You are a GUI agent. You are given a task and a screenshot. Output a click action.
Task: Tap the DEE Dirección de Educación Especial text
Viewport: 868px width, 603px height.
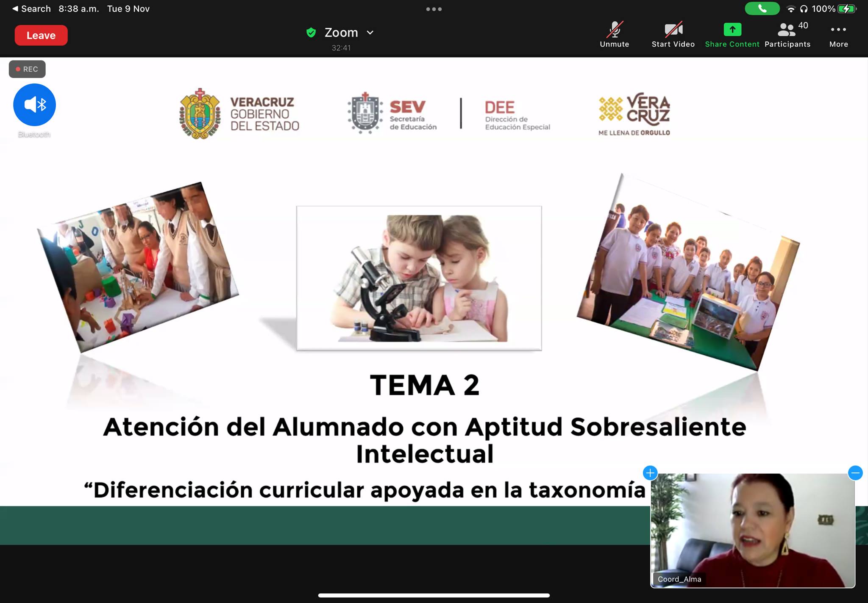tap(517, 115)
